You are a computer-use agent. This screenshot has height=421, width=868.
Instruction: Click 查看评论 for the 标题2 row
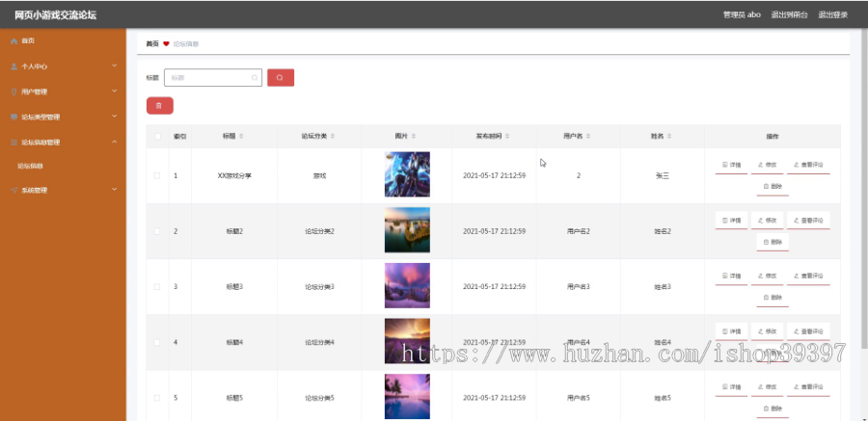click(808, 221)
